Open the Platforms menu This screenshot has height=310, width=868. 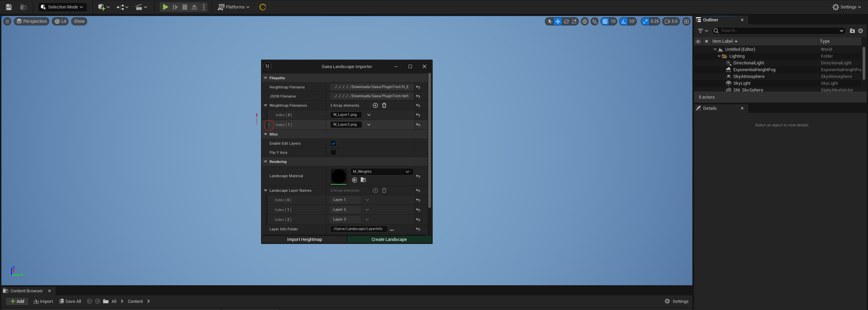(234, 7)
